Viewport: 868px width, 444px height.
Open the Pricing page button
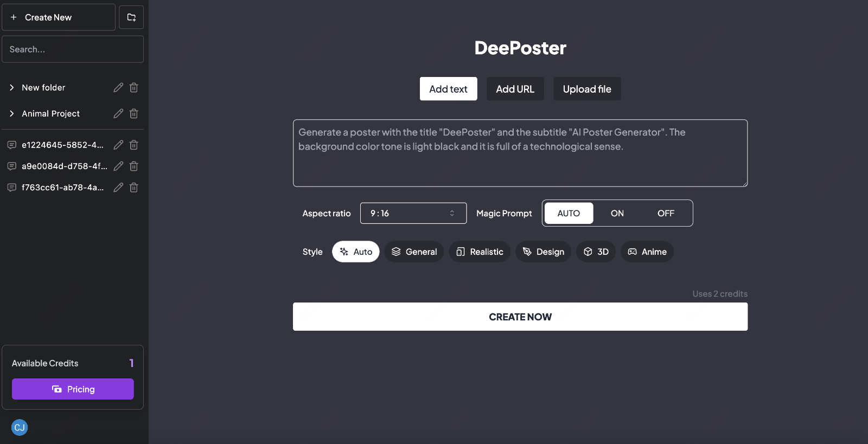coord(73,389)
